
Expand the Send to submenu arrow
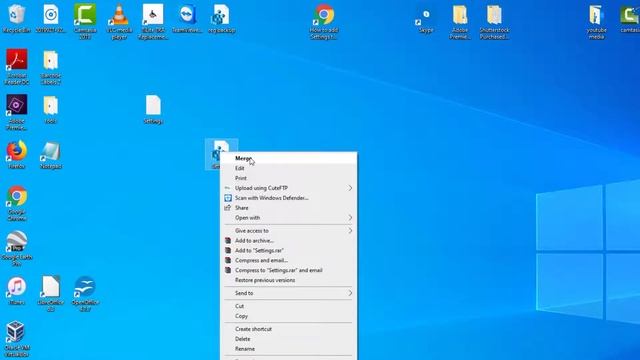click(x=350, y=293)
